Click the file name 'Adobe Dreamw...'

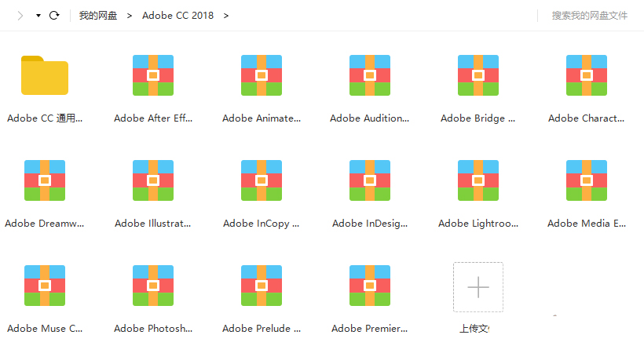[x=44, y=224]
